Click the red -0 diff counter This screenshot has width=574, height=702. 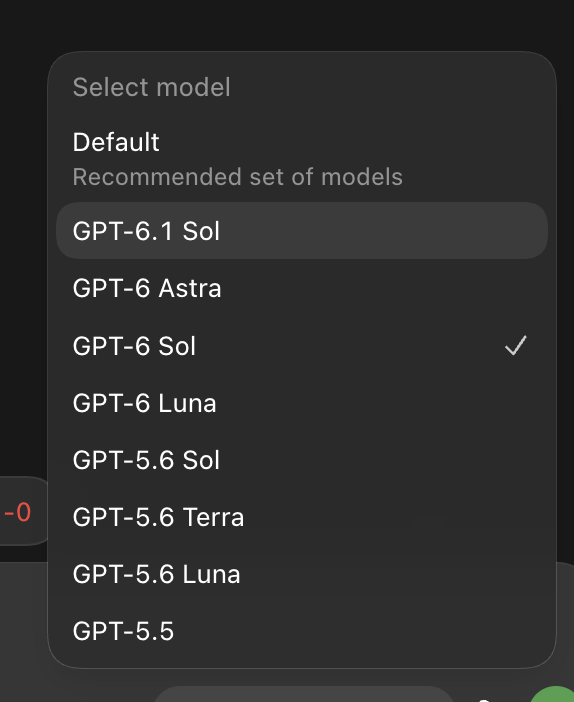click(x=17, y=512)
